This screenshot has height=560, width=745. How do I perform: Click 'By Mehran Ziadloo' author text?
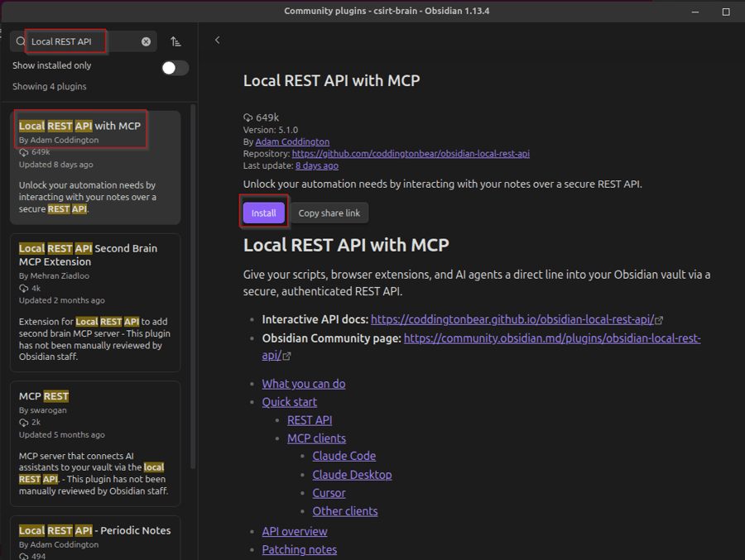[x=54, y=275]
